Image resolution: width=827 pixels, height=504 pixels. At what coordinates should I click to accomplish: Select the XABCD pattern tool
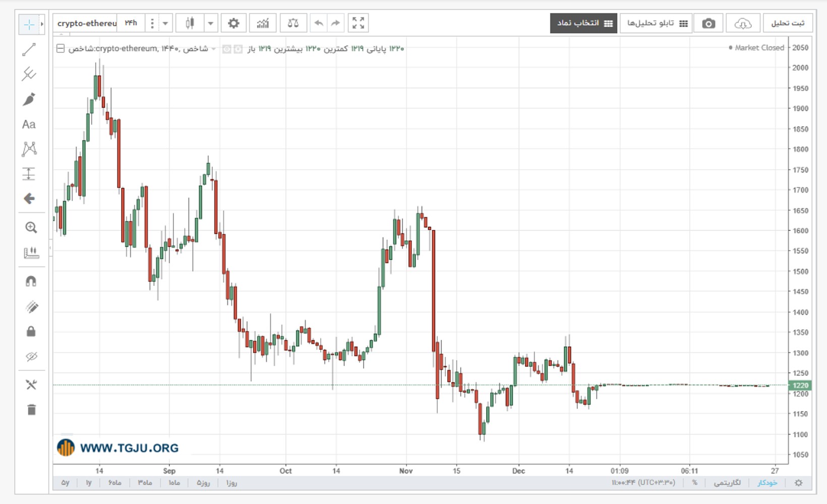(x=29, y=149)
